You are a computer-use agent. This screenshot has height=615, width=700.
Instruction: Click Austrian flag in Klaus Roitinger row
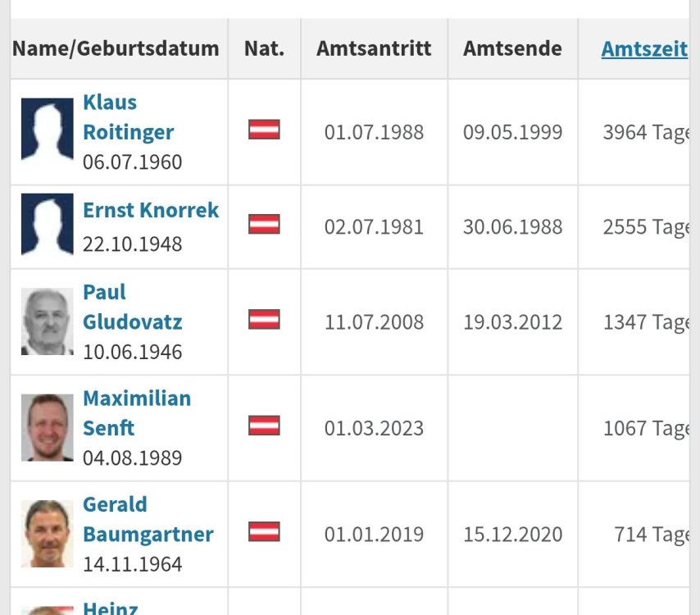click(264, 130)
